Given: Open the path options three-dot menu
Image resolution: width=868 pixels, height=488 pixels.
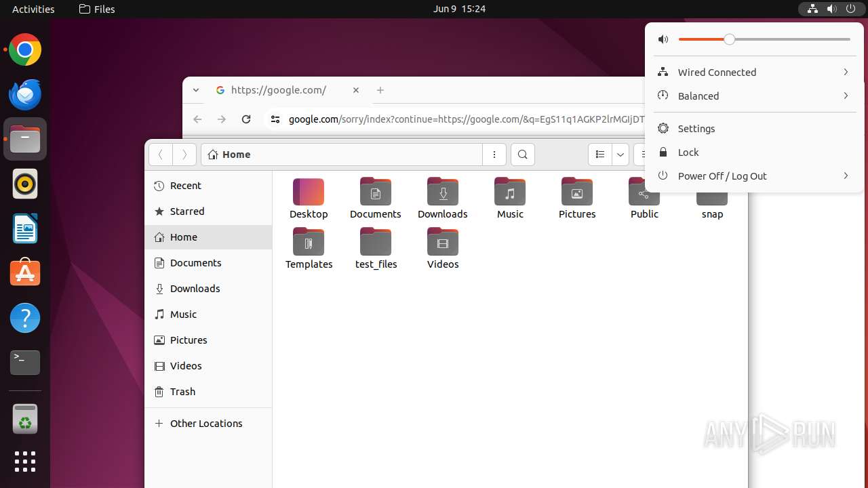Looking at the screenshot, I should [x=494, y=155].
